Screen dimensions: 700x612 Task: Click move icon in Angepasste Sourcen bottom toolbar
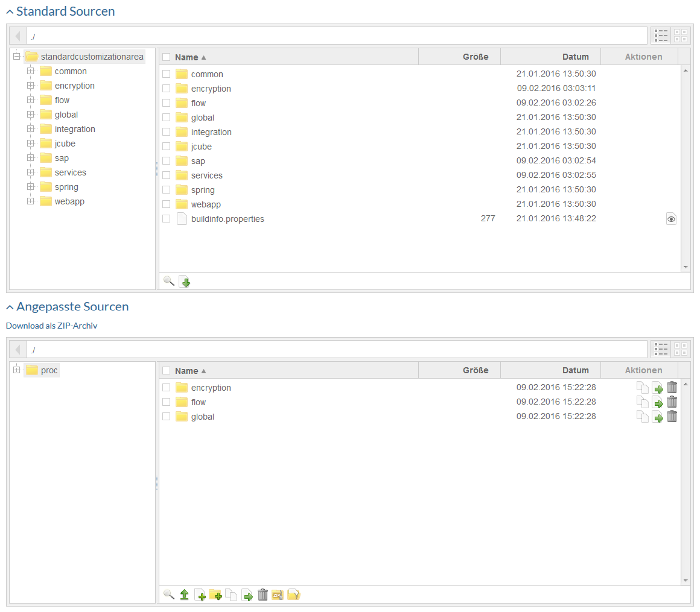(x=247, y=595)
